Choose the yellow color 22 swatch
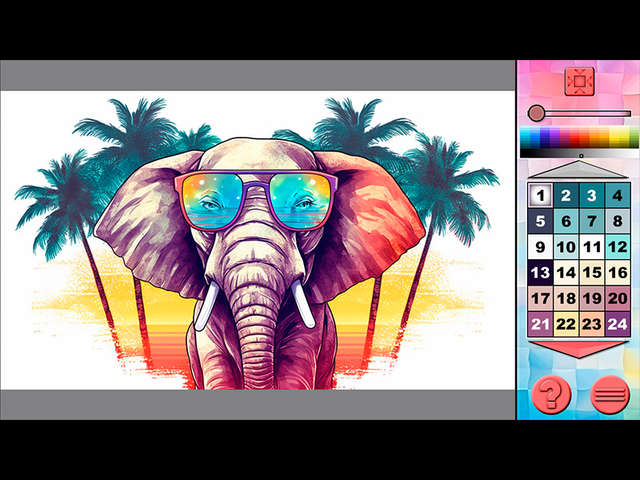Image resolution: width=640 pixels, height=480 pixels. 566,323
